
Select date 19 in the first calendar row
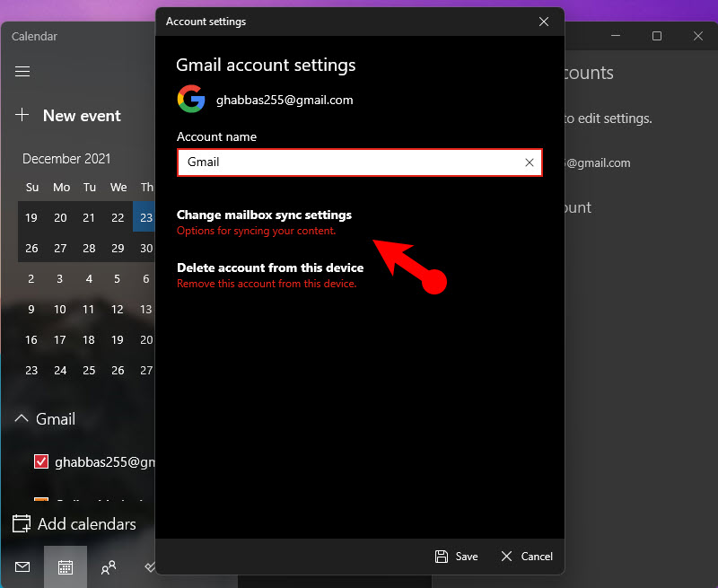(31, 217)
